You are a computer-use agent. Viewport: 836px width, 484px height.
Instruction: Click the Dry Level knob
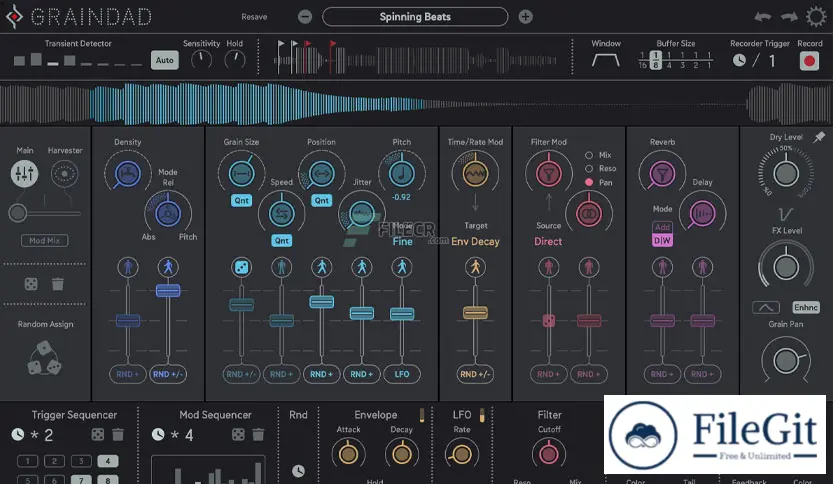786,173
